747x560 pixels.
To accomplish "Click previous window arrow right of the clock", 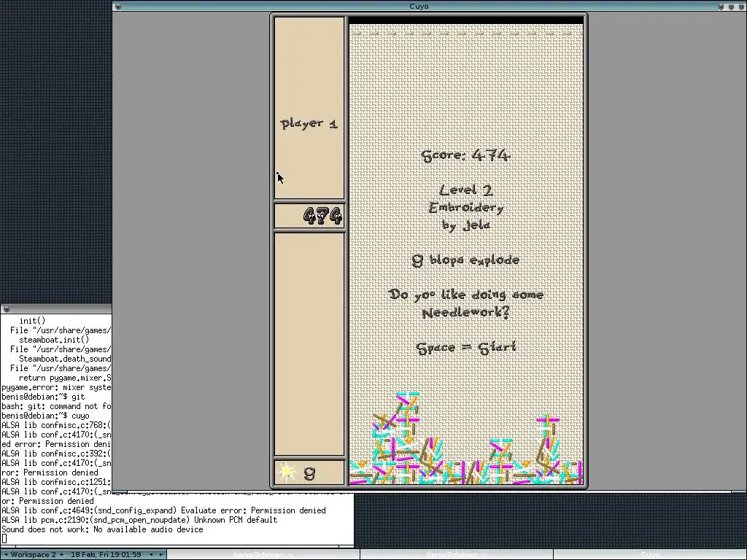I will pos(151,555).
